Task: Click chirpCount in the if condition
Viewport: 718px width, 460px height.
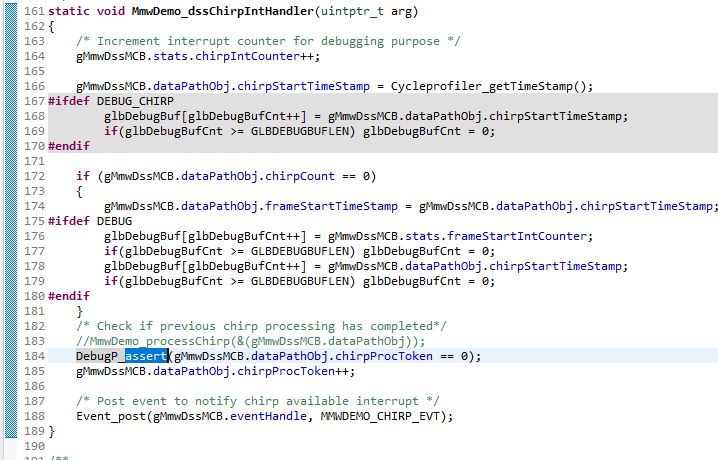Action: pyautogui.click(x=300, y=176)
